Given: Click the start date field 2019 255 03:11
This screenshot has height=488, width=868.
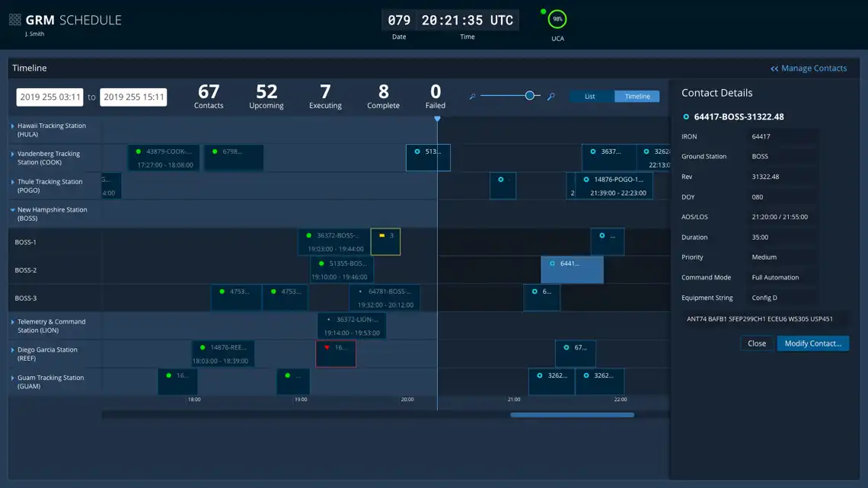Looking at the screenshot, I should [49, 97].
